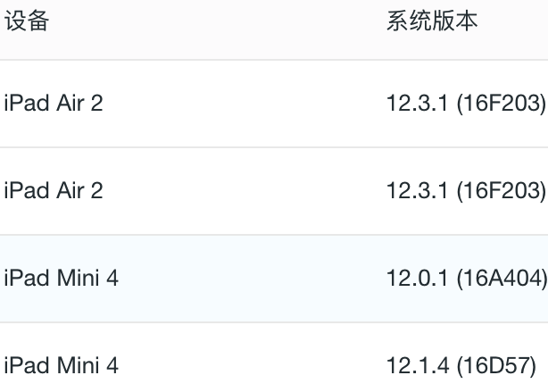
Task: Sort by the 系统版本 column header
Action: coord(432,21)
